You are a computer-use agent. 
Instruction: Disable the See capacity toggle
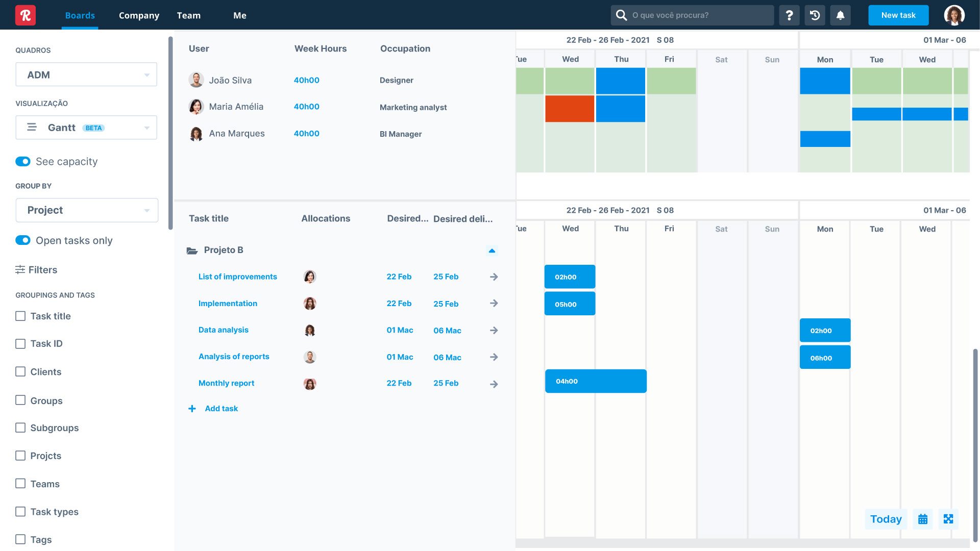pyautogui.click(x=23, y=162)
